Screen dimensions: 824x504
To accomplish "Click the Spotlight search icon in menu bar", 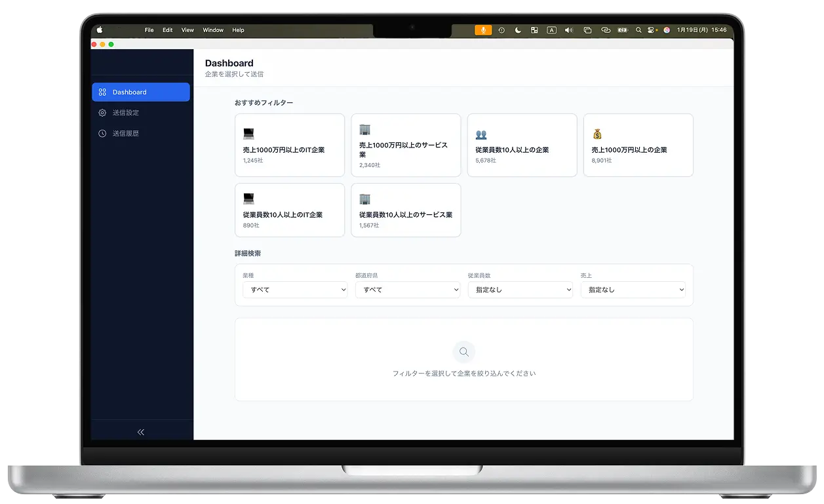I will pos(638,30).
